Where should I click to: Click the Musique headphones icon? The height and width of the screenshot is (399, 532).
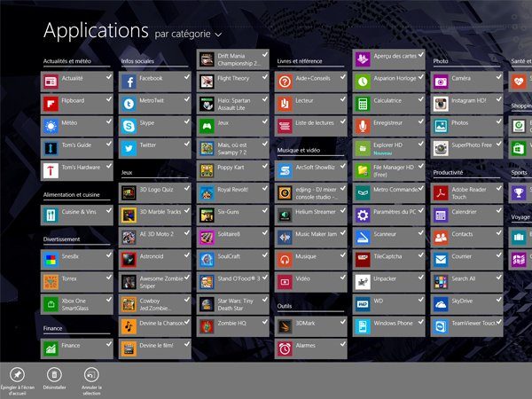[x=285, y=260]
